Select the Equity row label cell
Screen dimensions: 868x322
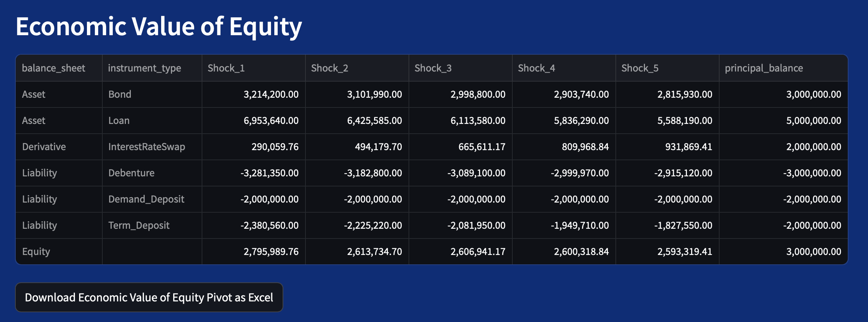36,252
